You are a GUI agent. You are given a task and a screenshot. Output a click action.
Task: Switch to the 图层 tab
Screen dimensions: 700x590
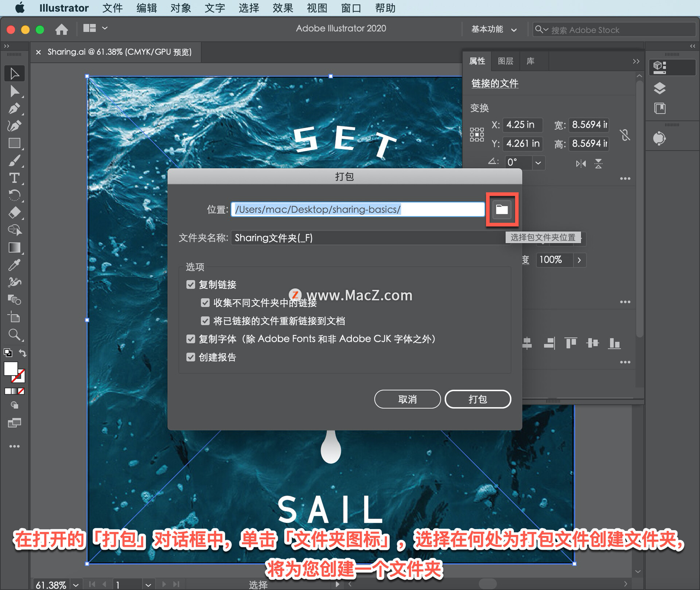coord(505,61)
